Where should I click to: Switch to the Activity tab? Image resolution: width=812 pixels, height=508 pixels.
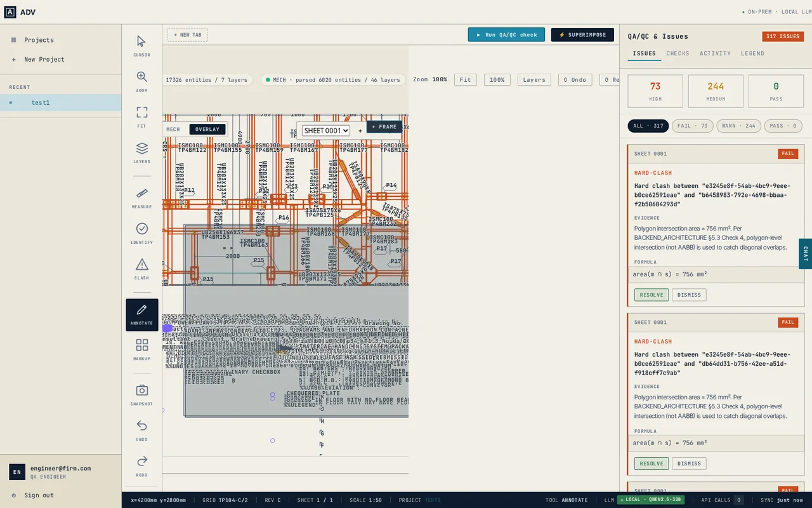716,53
